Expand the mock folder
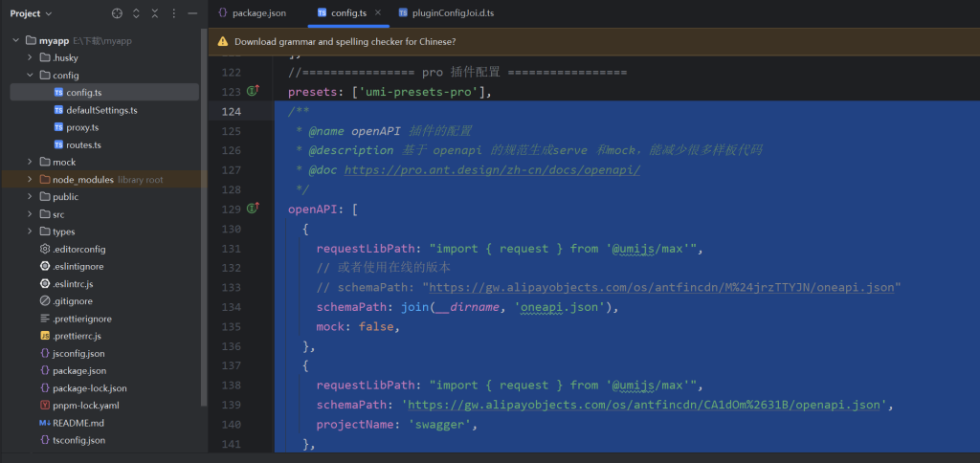The image size is (980, 463). [30, 162]
